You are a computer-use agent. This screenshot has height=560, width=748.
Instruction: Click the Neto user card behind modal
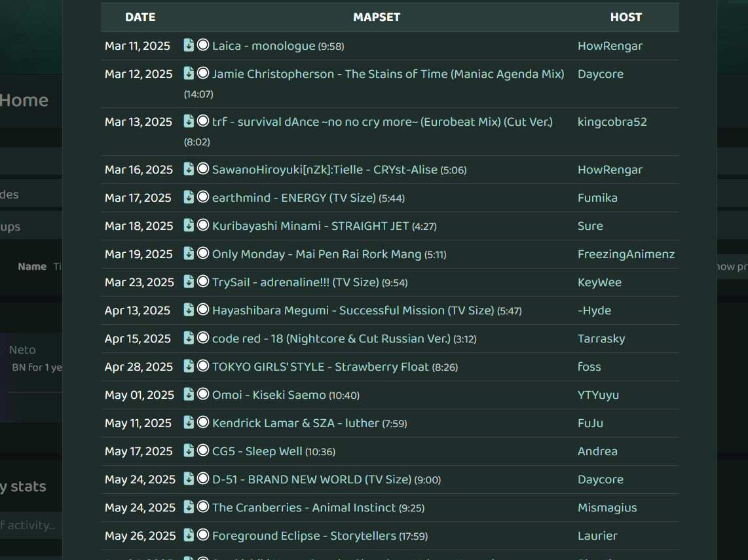click(x=31, y=378)
